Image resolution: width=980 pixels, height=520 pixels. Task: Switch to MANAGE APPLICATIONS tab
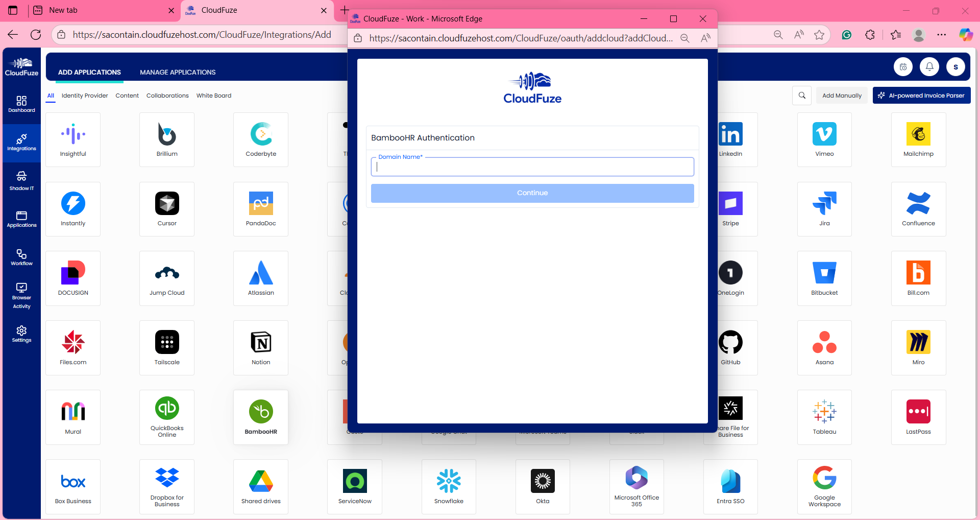(177, 72)
